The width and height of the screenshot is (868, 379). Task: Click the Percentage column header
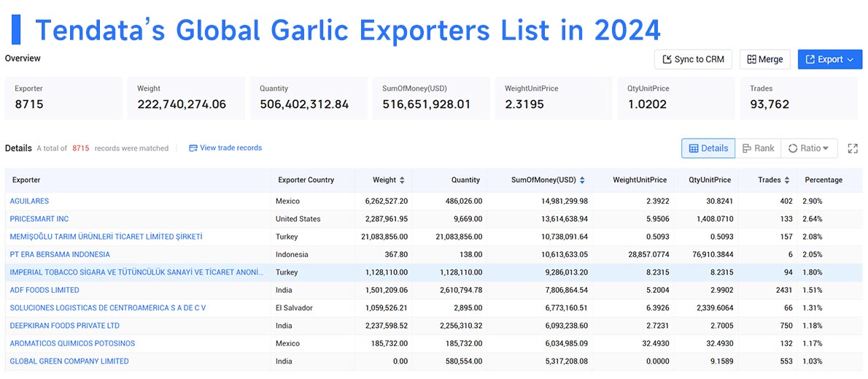click(x=824, y=180)
